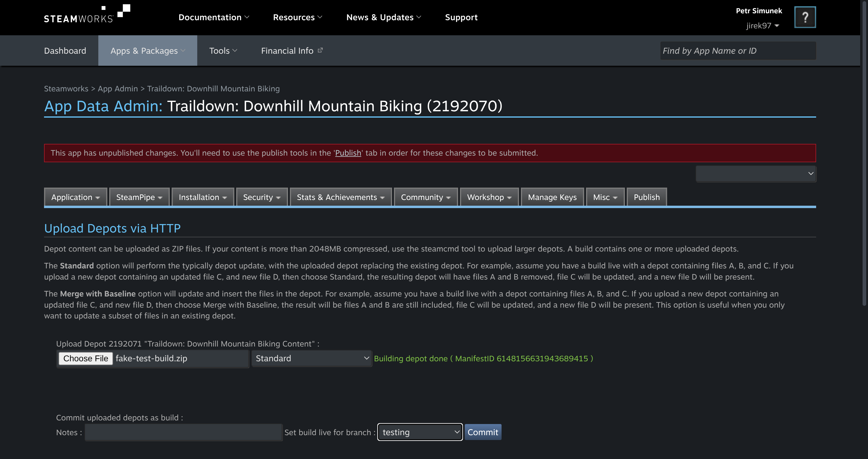The image size is (868, 459).
Task: Click the fake-test-build.zip file name
Action: point(151,359)
